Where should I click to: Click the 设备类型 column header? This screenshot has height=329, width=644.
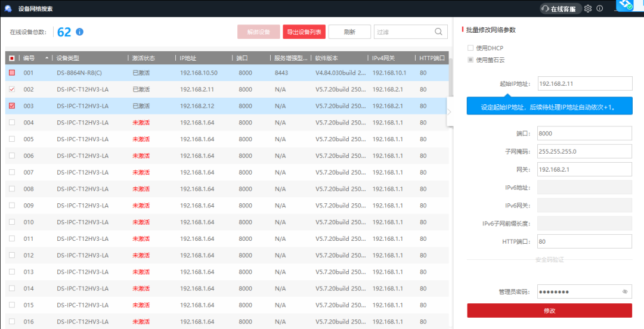[x=68, y=58]
